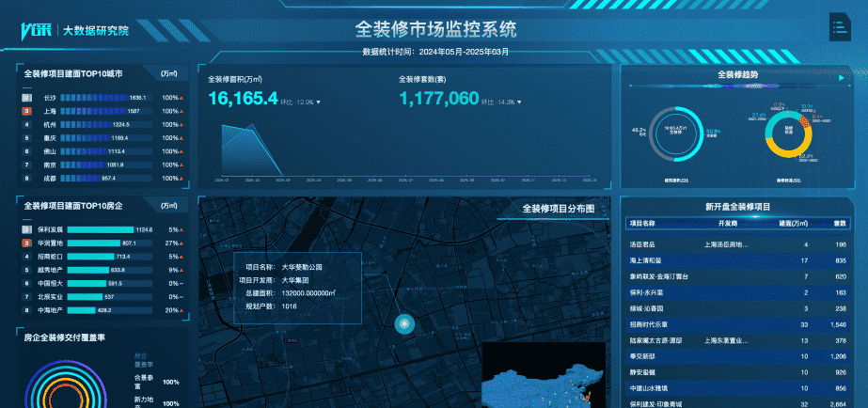Click the play arrow in the 全装修趋势 panel

[842, 78]
